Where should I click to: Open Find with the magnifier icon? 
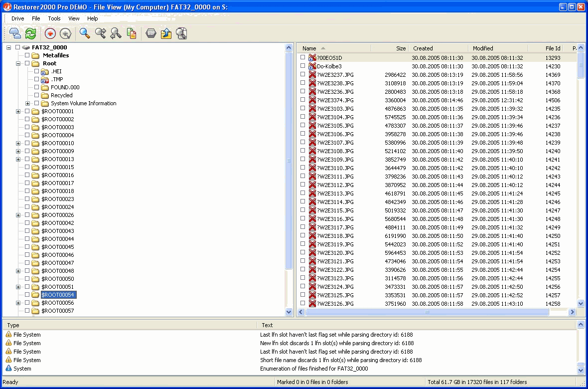click(x=85, y=33)
